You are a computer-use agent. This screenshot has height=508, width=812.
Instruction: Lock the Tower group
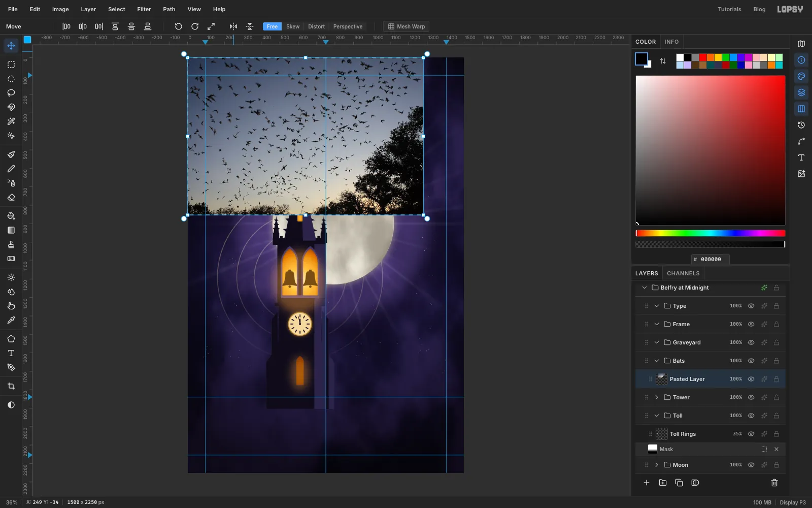(x=776, y=397)
